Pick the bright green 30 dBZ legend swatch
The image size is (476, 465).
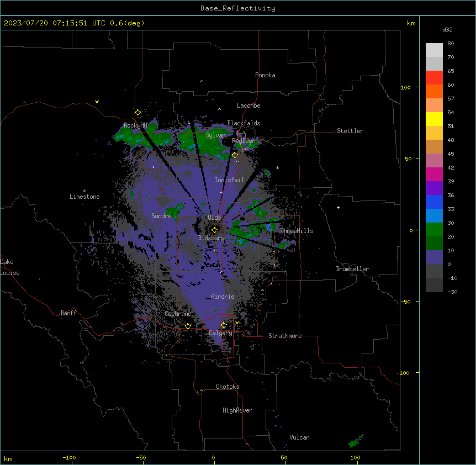[x=434, y=230]
